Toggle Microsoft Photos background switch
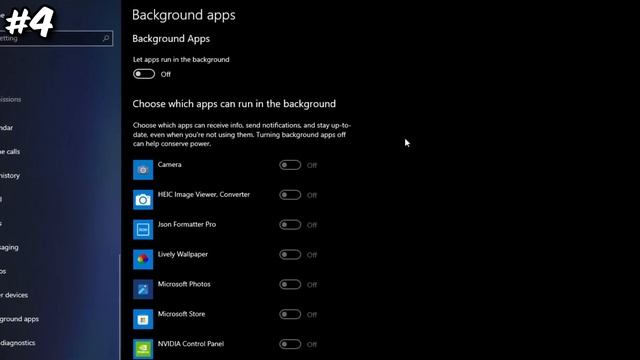Viewport: 640px width, 360px height. coord(290,284)
